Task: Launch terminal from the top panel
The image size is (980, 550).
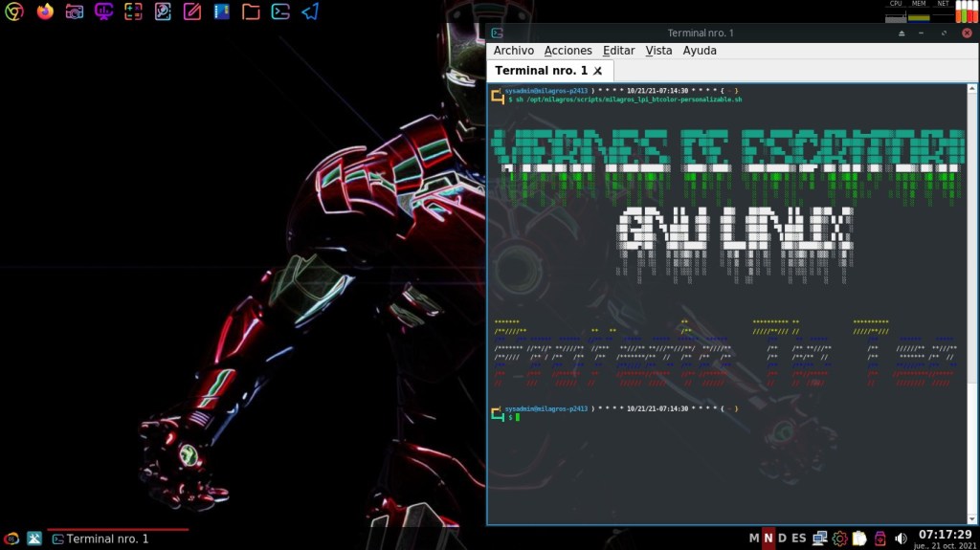Action: point(280,11)
